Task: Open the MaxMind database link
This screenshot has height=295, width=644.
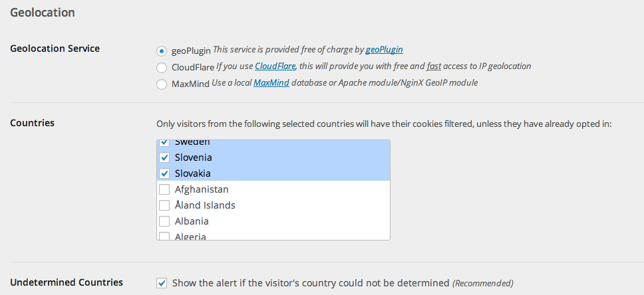Action: coord(271,83)
